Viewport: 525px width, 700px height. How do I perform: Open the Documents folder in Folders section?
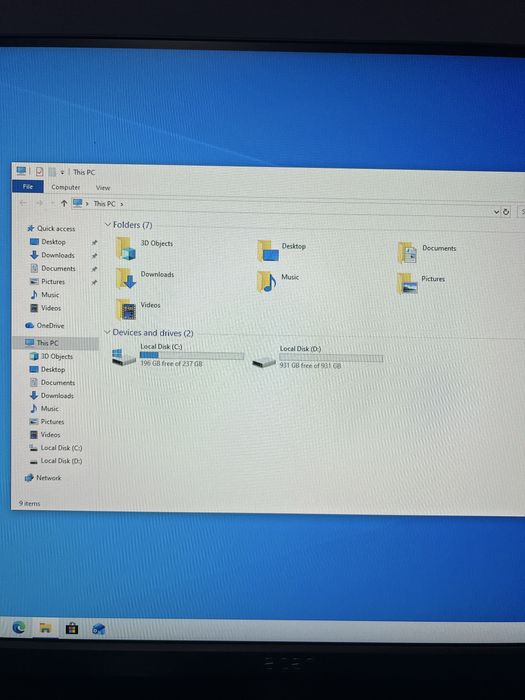[408, 253]
